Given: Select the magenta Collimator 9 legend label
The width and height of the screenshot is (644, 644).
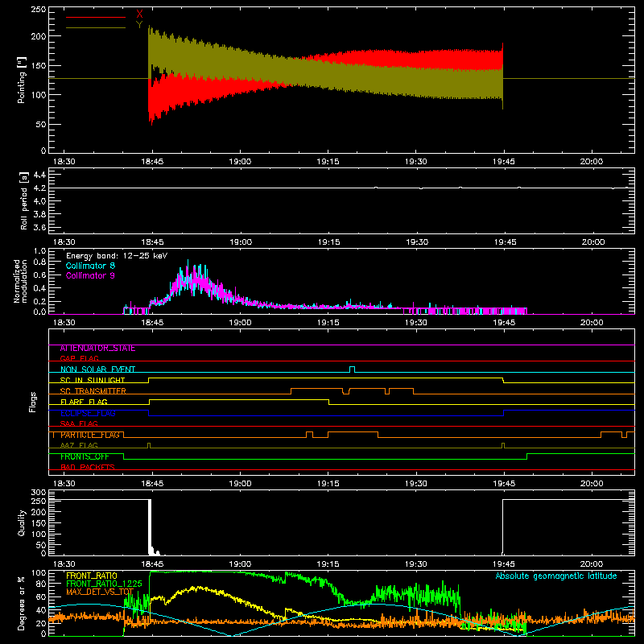Looking at the screenshot, I should [x=90, y=275].
